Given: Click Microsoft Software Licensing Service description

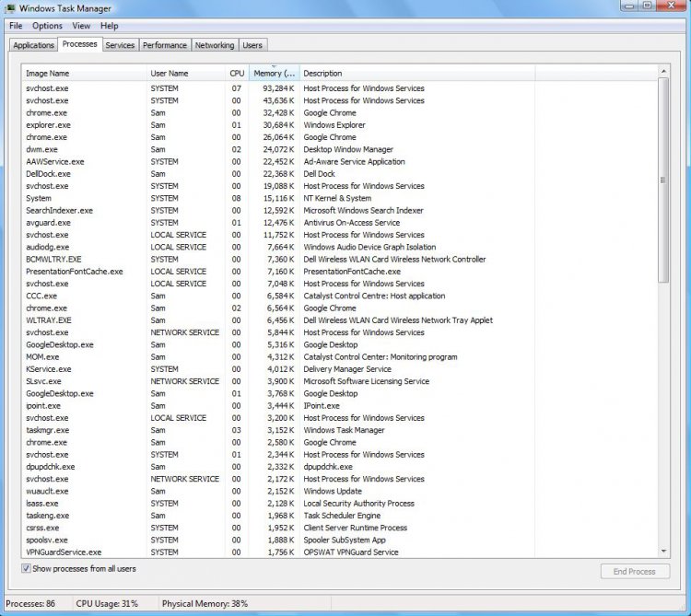Looking at the screenshot, I should [366, 381].
